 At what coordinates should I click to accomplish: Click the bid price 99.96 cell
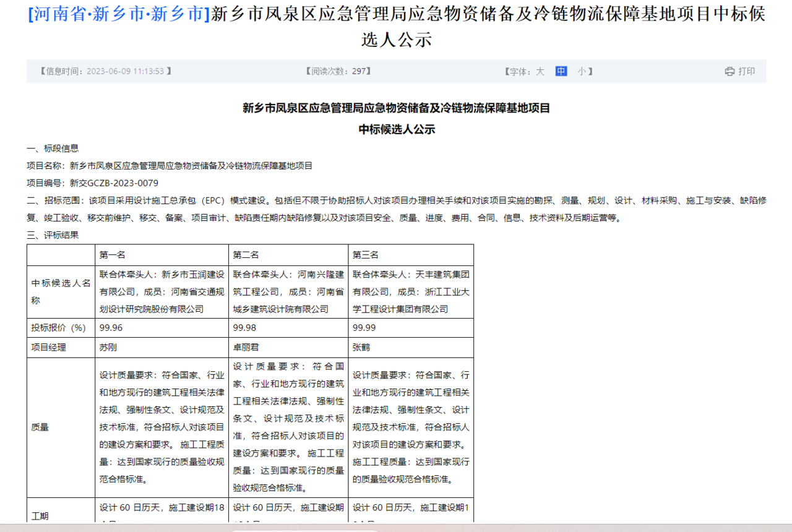tap(111, 328)
